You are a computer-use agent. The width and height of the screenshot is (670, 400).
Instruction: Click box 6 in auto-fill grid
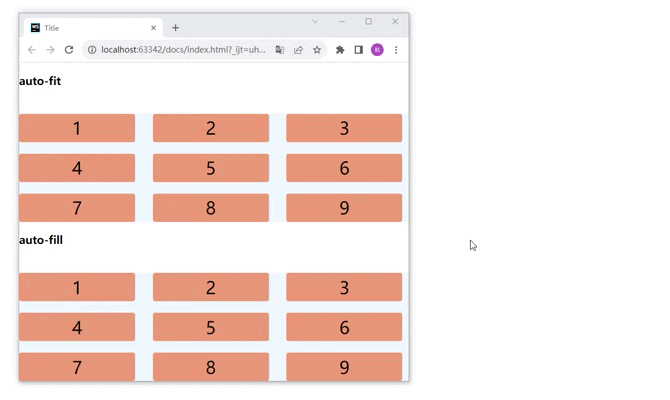(x=344, y=327)
